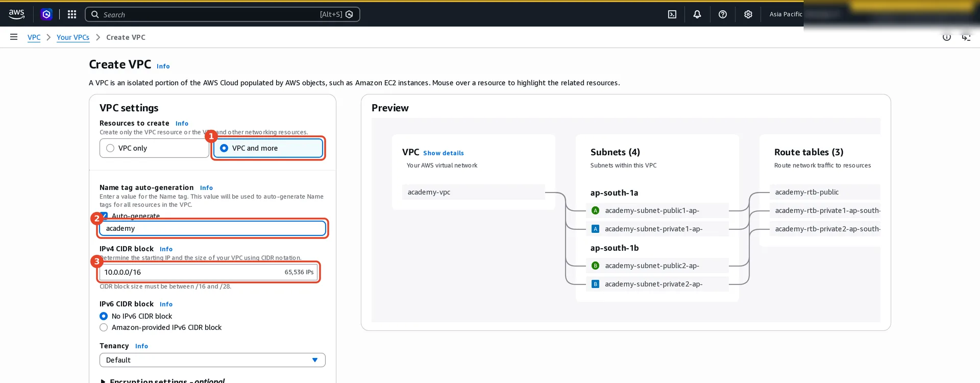Click the academy name tag field
Image resolution: width=980 pixels, height=383 pixels.
pos(212,228)
